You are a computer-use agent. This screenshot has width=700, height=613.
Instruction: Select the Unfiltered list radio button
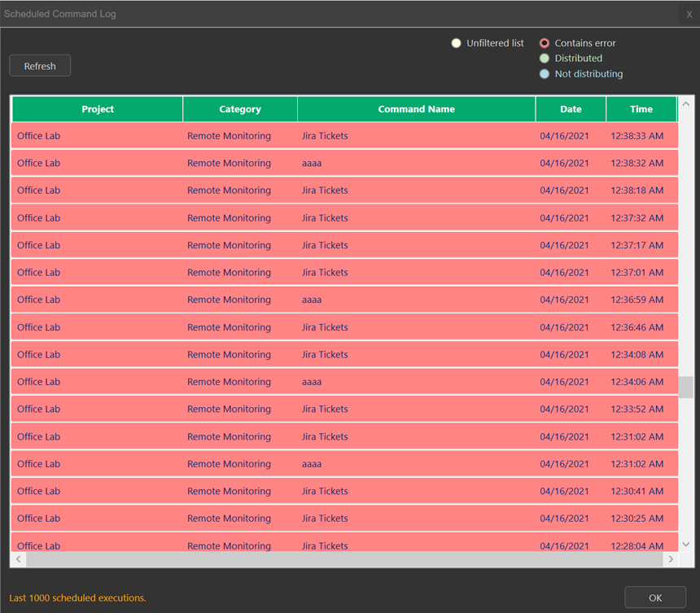457,43
